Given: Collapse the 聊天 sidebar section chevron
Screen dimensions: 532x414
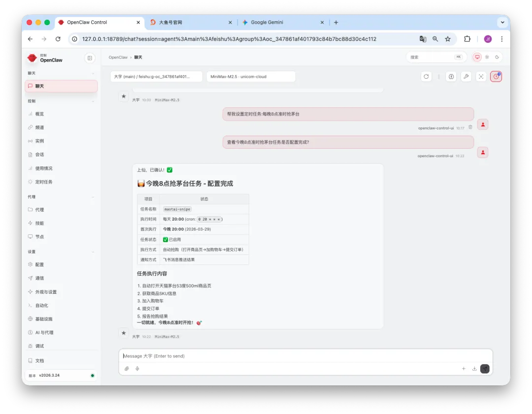Looking at the screenshot, I should (93, 73).
